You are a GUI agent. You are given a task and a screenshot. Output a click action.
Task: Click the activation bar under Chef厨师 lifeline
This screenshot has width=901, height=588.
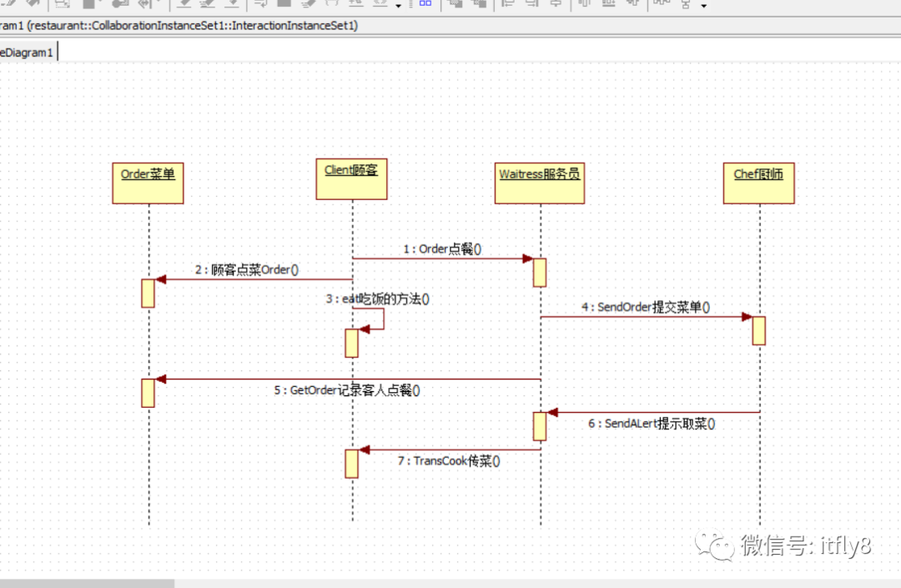758,331
